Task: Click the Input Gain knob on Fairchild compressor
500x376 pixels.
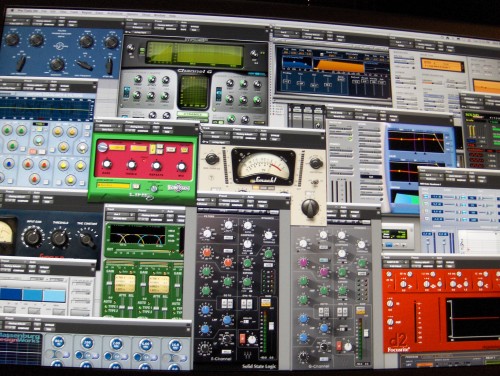Action: 32,236
